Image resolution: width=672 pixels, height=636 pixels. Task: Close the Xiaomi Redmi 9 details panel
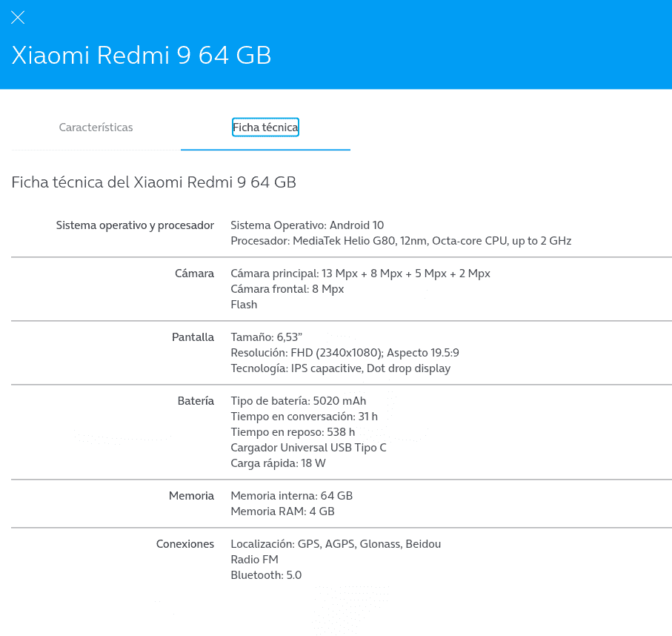18,18
